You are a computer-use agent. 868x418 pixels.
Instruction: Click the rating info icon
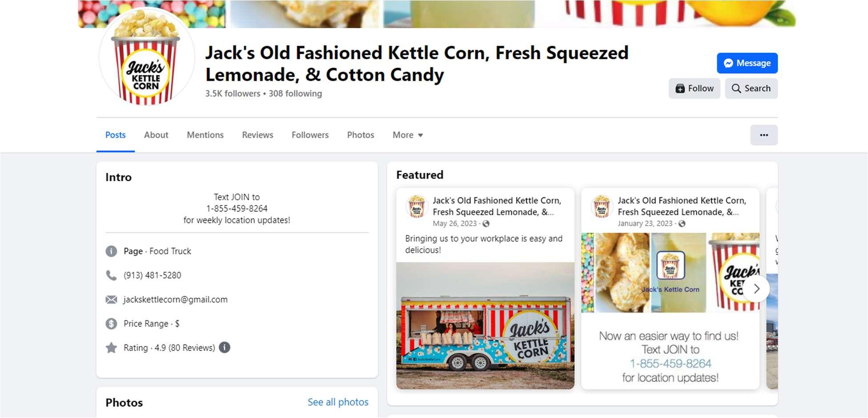coord(225,347)
